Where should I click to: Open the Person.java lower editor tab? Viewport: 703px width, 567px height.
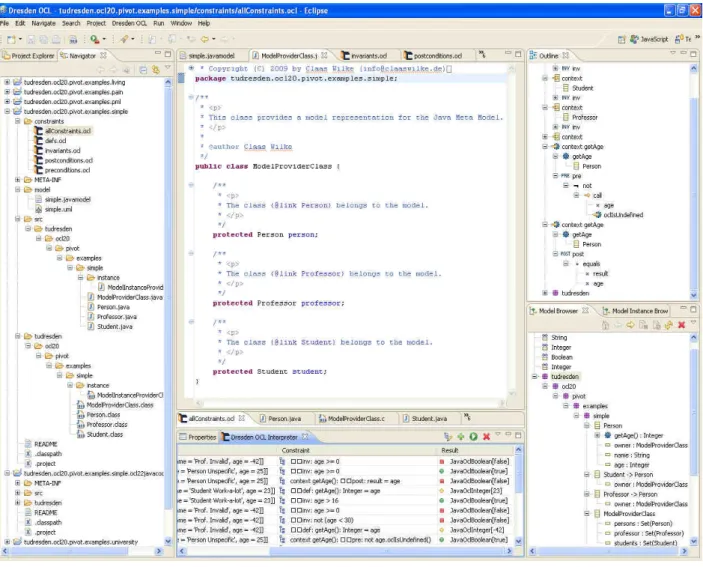[280, 419]
